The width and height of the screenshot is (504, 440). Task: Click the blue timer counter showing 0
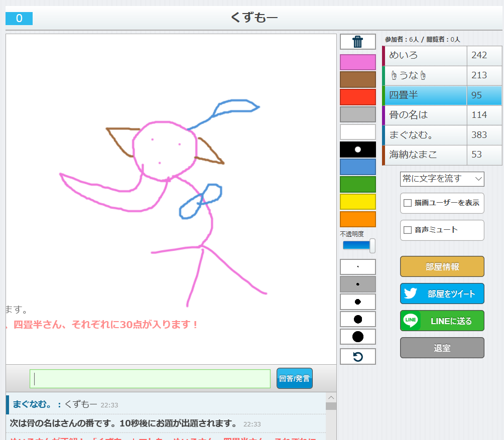coord(19,18)
